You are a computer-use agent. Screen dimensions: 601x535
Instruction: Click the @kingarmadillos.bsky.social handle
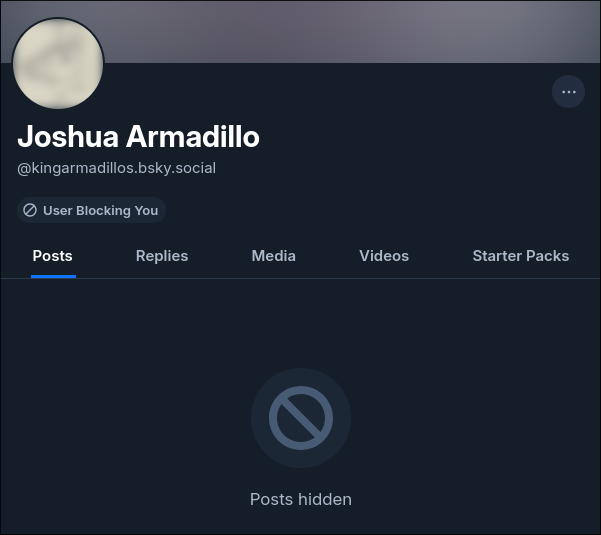tap(116, 168)
